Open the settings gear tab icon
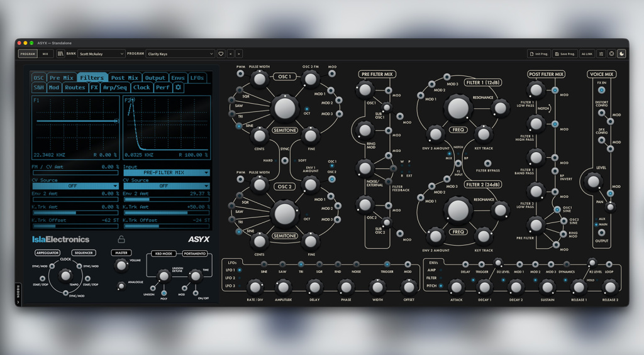The image size is (644, 355). point(178,87)
